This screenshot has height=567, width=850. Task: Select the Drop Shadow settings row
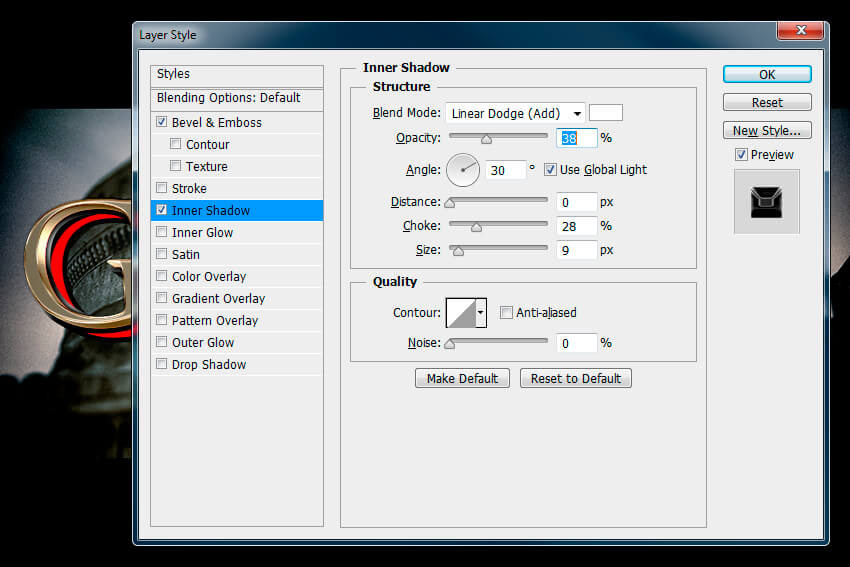237,364
